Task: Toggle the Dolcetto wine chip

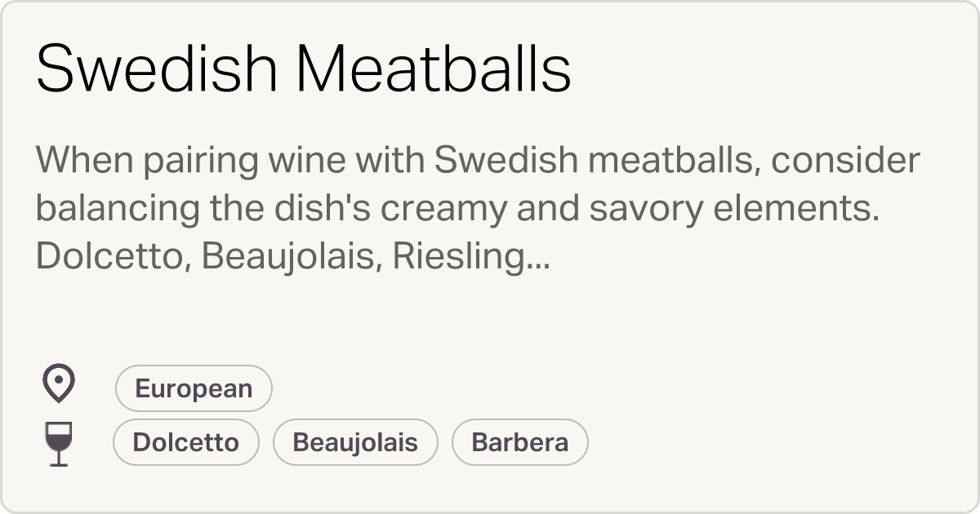Action: click(x=185, y=441)
